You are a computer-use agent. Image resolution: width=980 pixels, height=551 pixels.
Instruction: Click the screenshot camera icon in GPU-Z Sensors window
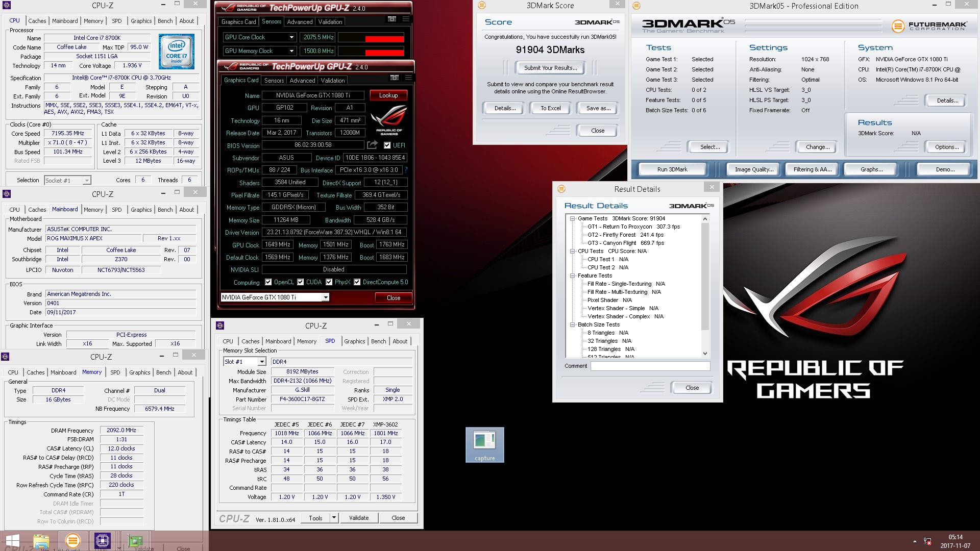pos(391,19)
